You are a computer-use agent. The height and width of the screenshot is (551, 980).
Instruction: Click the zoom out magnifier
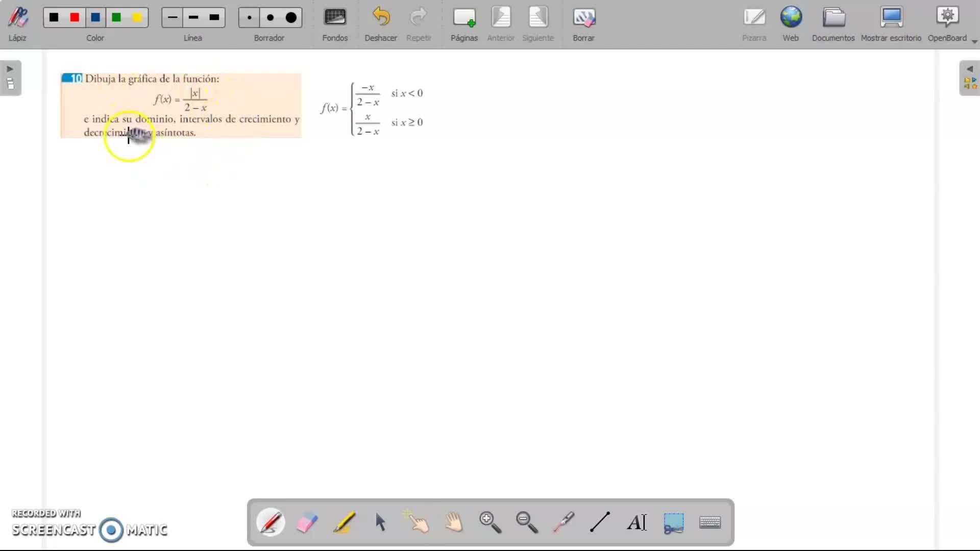[x=527, y=522]
